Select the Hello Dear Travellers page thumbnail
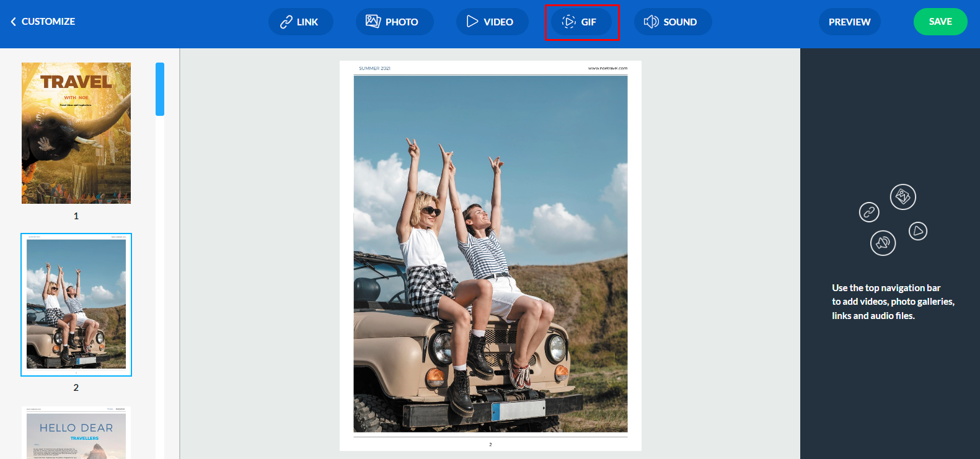Image resolution: width=980 pixels, height=459 pixels. tap(76, 432)
